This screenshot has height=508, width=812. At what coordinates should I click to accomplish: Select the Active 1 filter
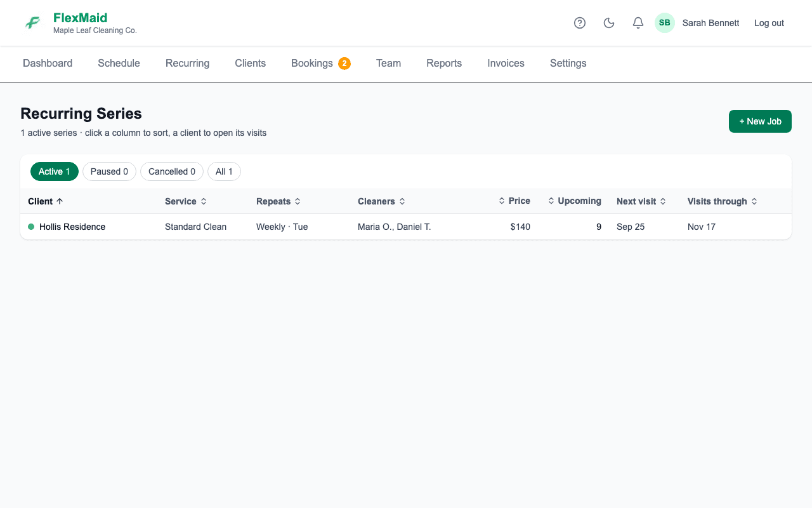[55, 171]
